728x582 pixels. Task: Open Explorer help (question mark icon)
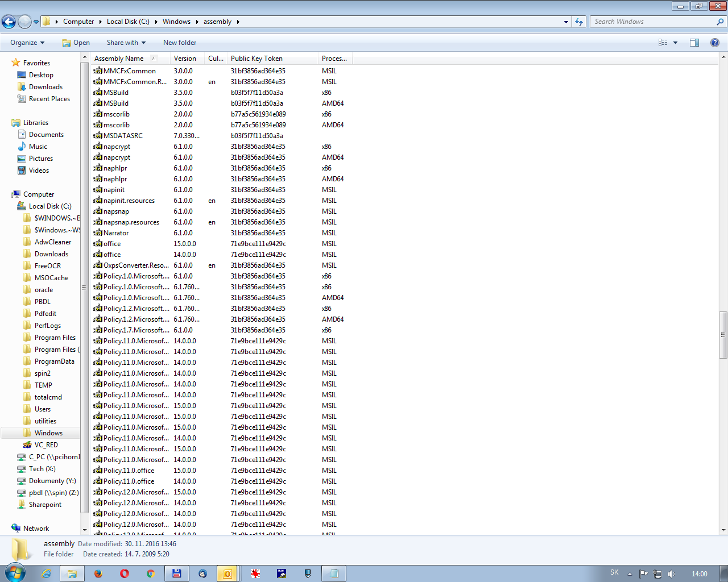(x=715, y=43)
